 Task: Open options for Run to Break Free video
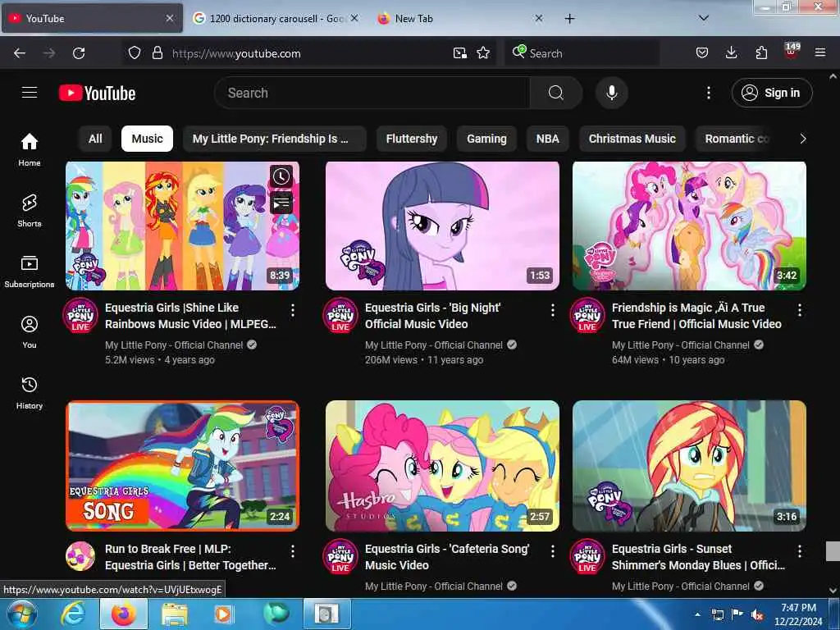(x=293, y=551)
